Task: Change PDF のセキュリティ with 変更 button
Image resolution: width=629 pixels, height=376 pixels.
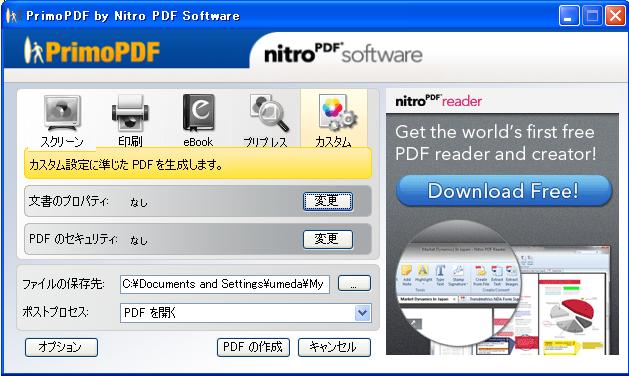Action: (328, 239)
